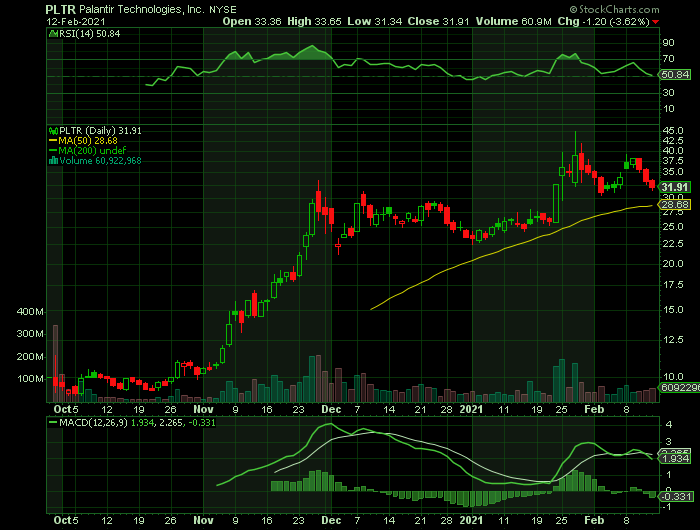The height and width of the screenshot is (530, 700).
Task: Click the PLTR candlestick legend icon
Action: pyautogui.click(x=53, y=131)
